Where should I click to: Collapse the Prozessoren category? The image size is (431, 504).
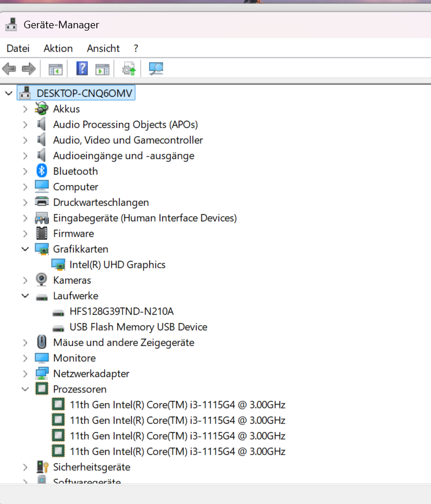click(x=25, y=389)
